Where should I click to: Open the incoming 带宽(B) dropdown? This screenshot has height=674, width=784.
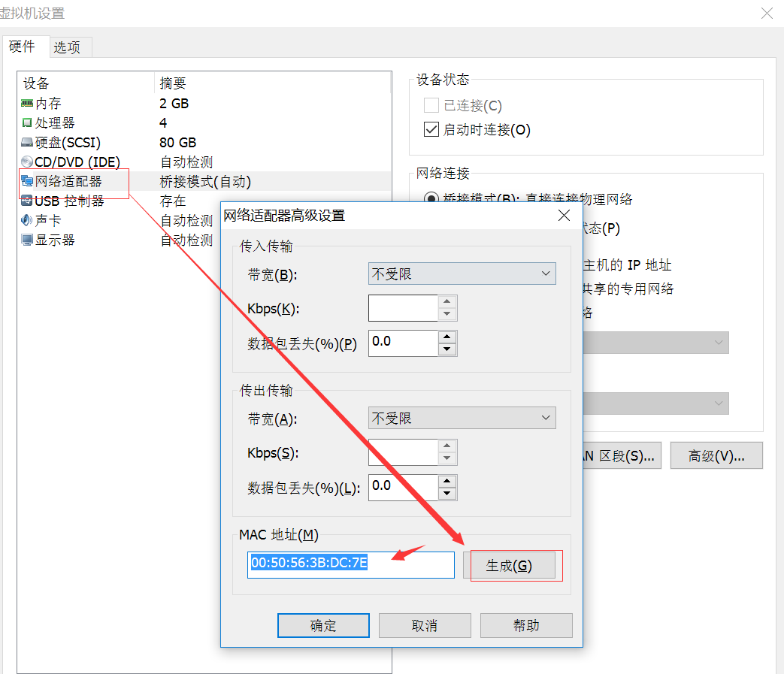[462, 274]
